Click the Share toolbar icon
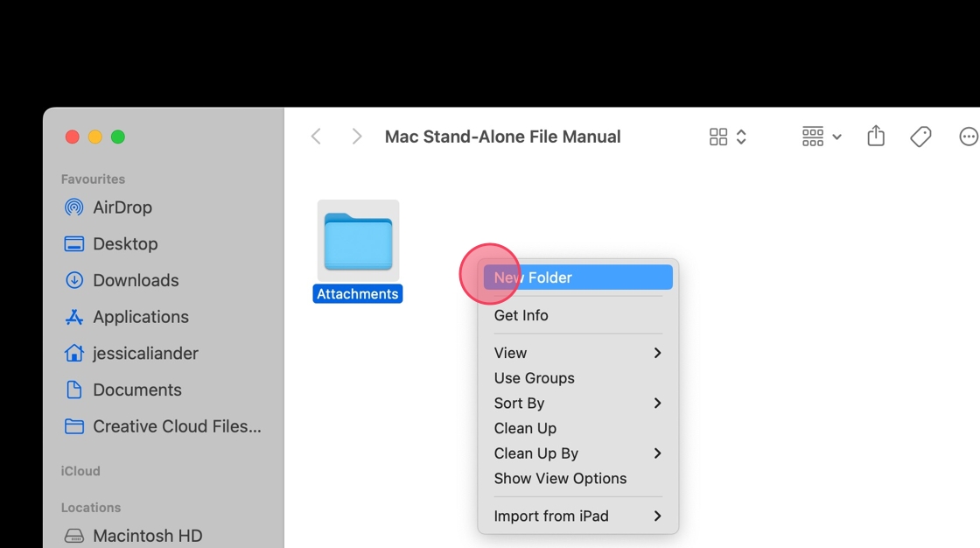980x548 pixels. [876, 137]
